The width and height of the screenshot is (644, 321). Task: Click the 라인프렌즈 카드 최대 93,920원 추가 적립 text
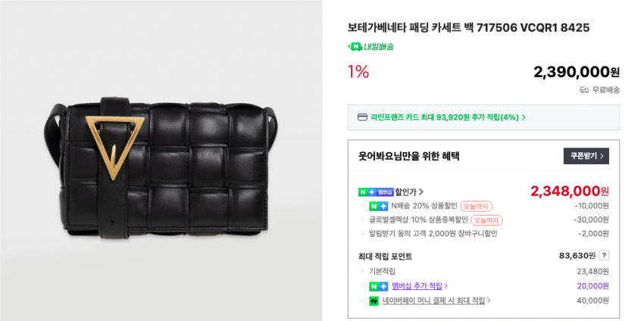[x=444, y=117]
